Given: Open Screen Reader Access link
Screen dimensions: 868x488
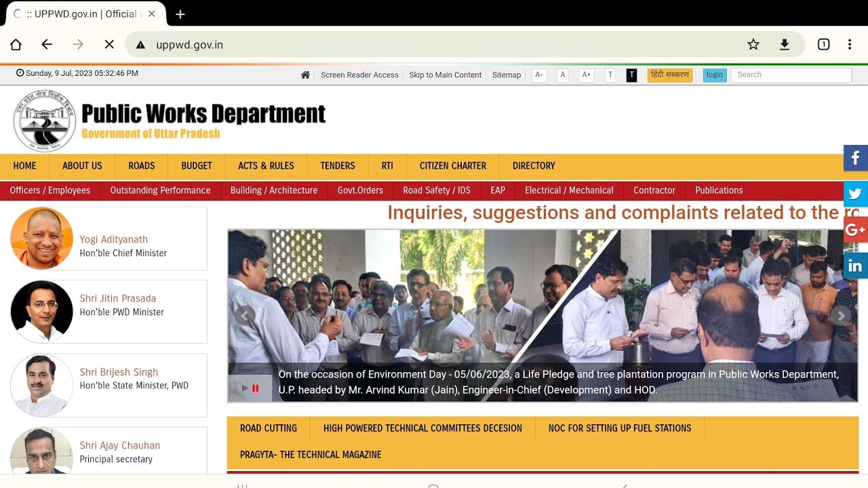Looking at the screenshot, I should pos(359,75).
